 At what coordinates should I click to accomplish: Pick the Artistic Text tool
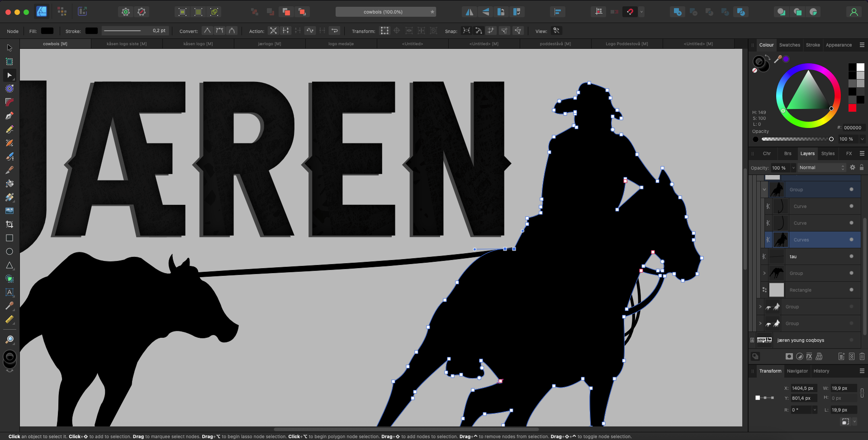pos(9,292)
